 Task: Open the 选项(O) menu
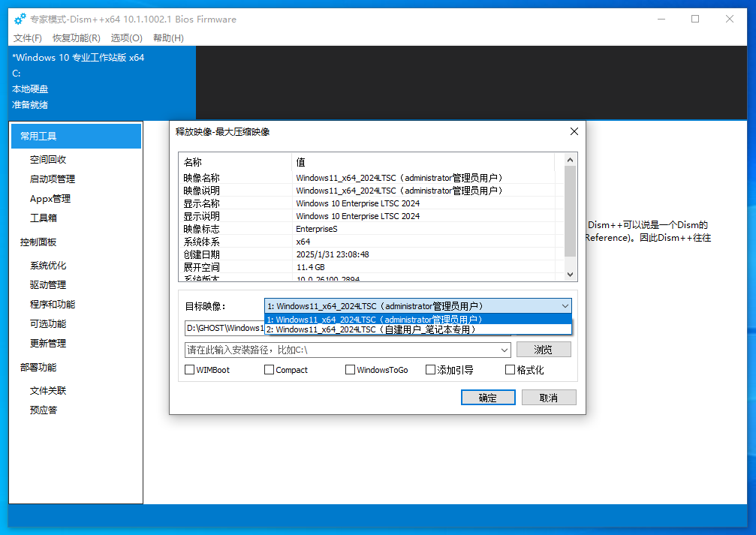tap(126, 38)
